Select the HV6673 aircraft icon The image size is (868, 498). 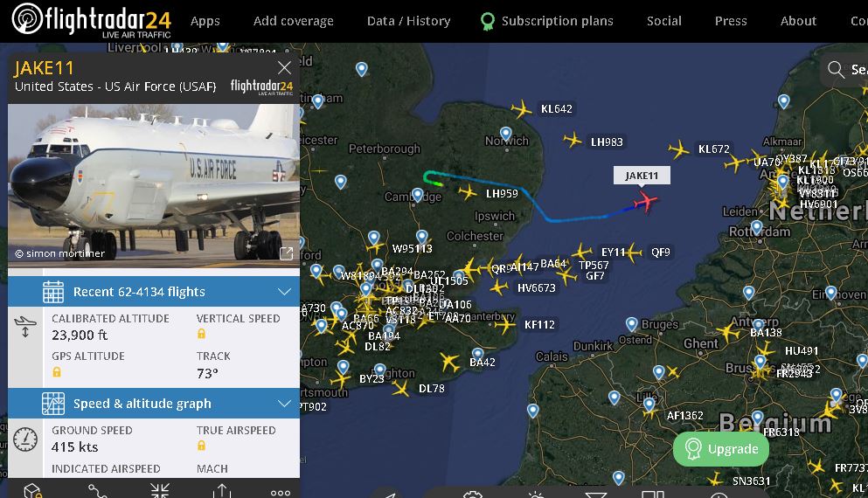coord(499,287)
